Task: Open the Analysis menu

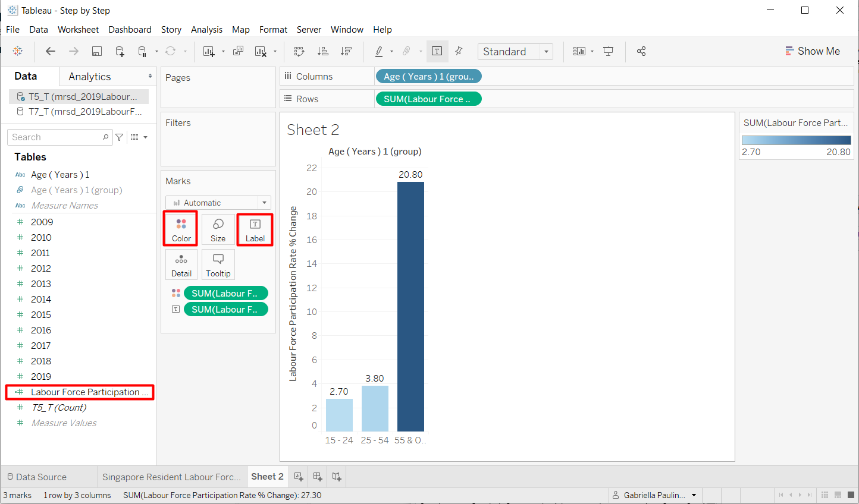Action: (x=206, y=30)
